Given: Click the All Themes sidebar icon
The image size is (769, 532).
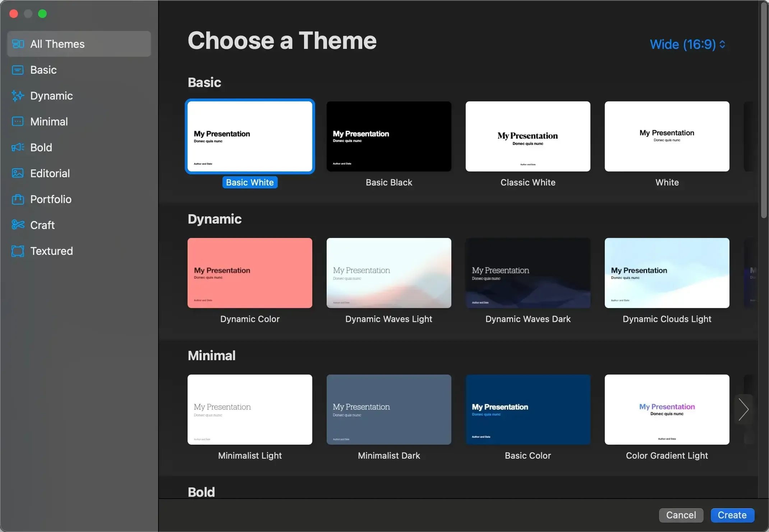Looking at the screenshot, I should 18,44.
